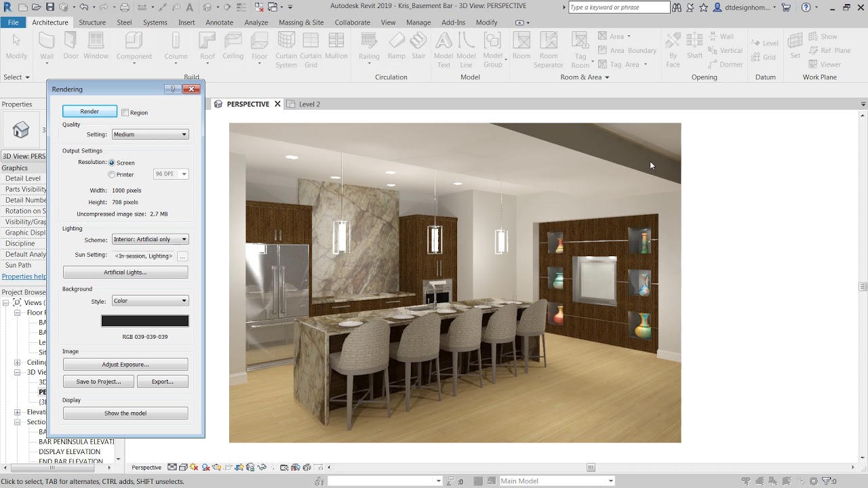868x488 pixels.
Task: Select DISPLAY ELEVATION in Project Browser
Action: [69, 452]
